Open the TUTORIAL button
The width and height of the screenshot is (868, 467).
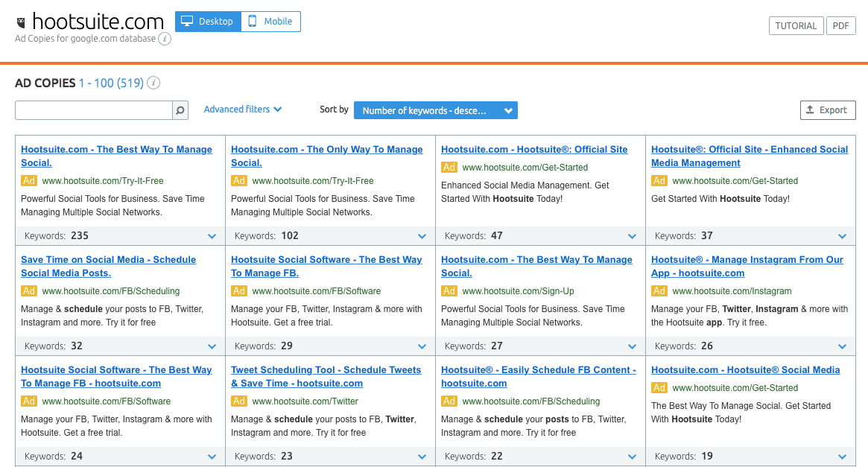click(x=796, y=26)
